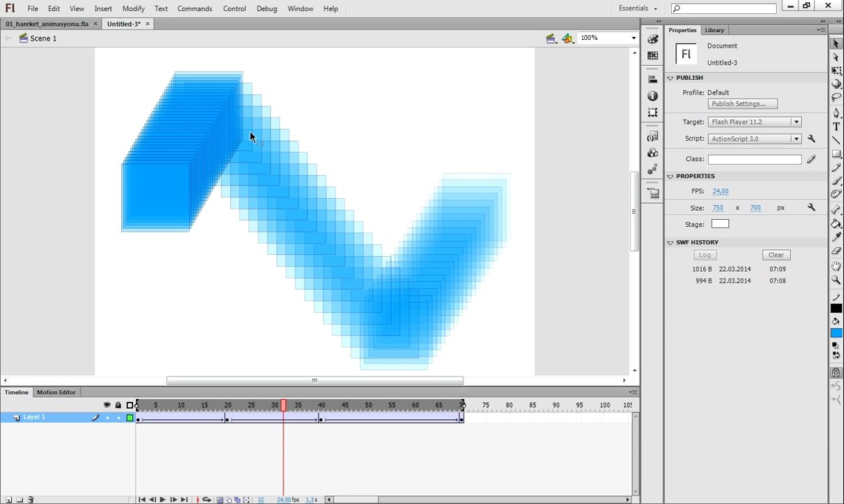This screenshot has width=844, height=504.
Task: Open the Edit Symbols dropdown
Action: [568, 38]
